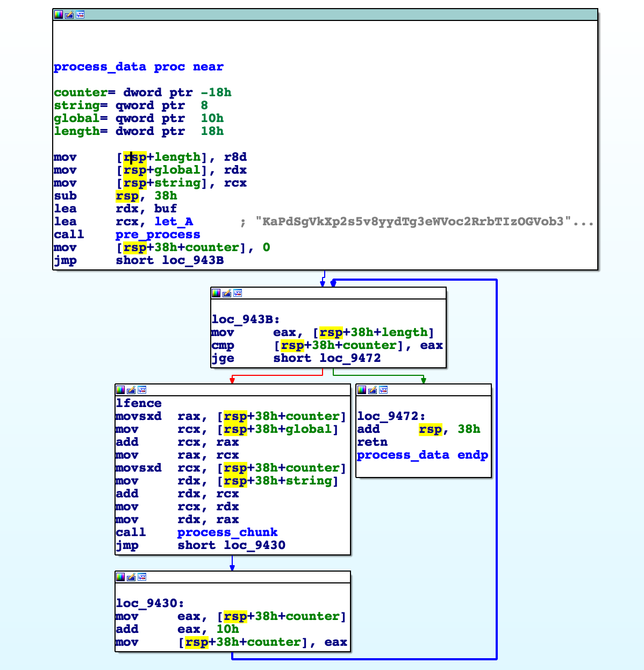The image size is (644, 670).
Task: Click the pencil edit icon on loc_9430 block
Action: [131, 577]
